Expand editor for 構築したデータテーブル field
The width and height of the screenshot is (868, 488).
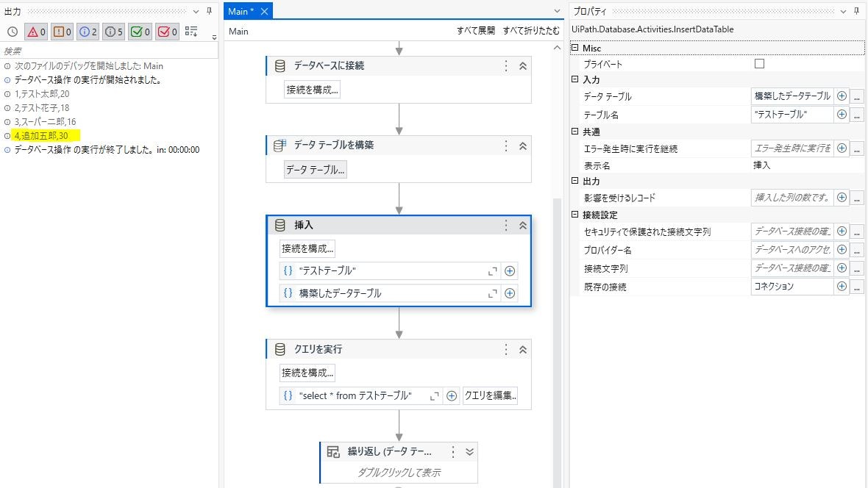pos(492,293)
